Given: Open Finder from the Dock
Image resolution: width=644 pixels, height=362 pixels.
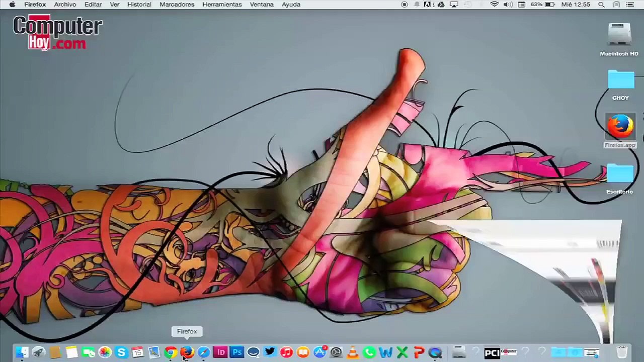Looking at the screenshot, I should 22,352.
